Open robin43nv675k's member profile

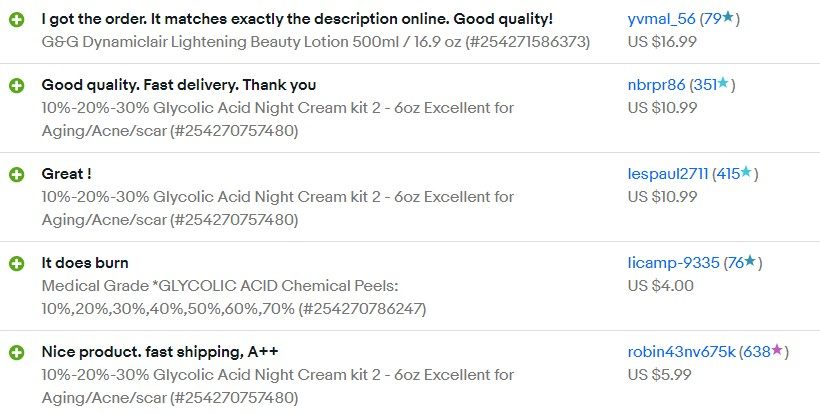tap(681, 352)
